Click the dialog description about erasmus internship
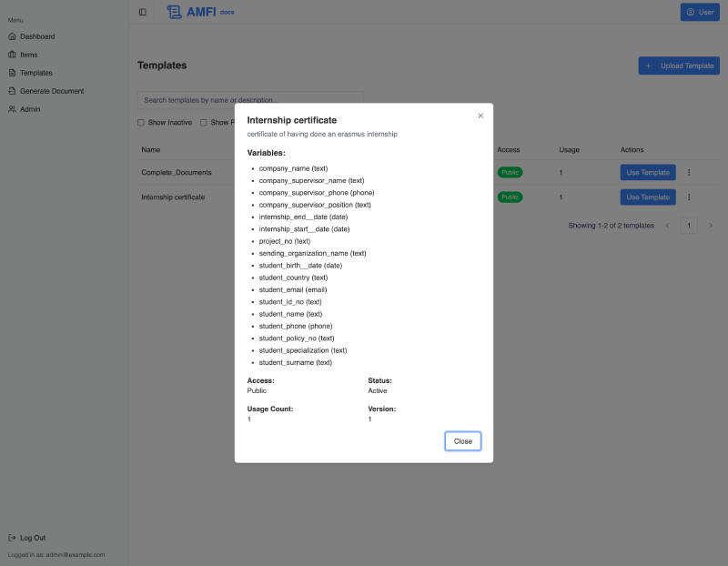This screenshot has width=728, height=566. pyautogui.click(x=322, y=134)
